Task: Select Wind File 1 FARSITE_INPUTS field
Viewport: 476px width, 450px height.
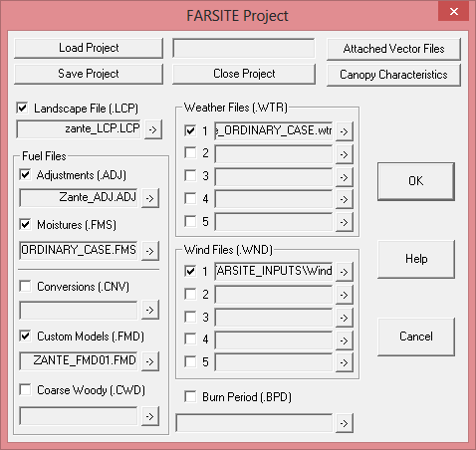Action: coord(274,272)
